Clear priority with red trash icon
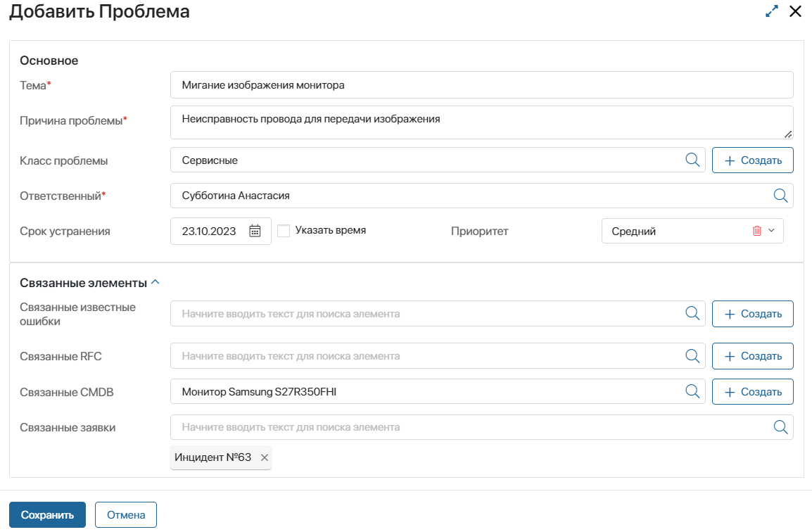Viewport: 812px width, 532px height. click(x=756, y=231)
